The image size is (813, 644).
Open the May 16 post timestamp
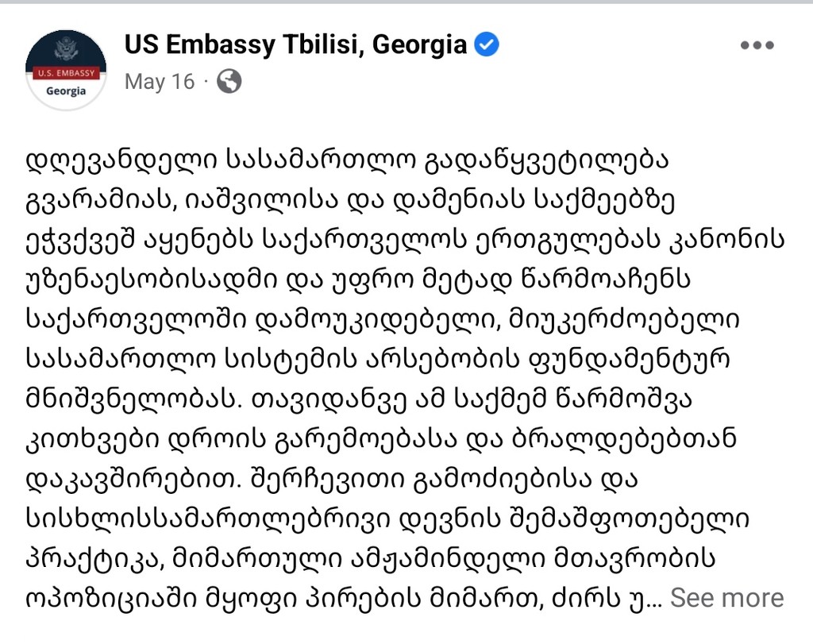click(x=159, y=82)
